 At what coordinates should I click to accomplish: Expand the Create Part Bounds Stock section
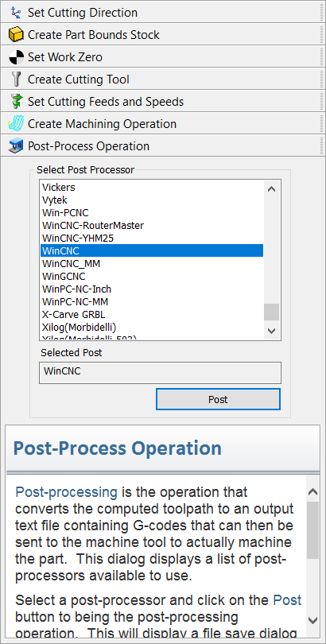pos(161,34)
